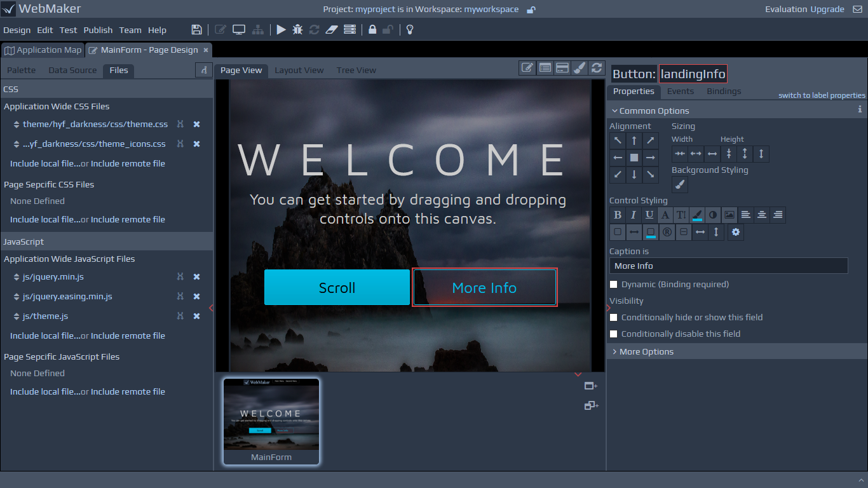The width and height of the screenshot is (868, 488).
Task: Click the border color swatch with blue underline
Action: coord(651,233)
